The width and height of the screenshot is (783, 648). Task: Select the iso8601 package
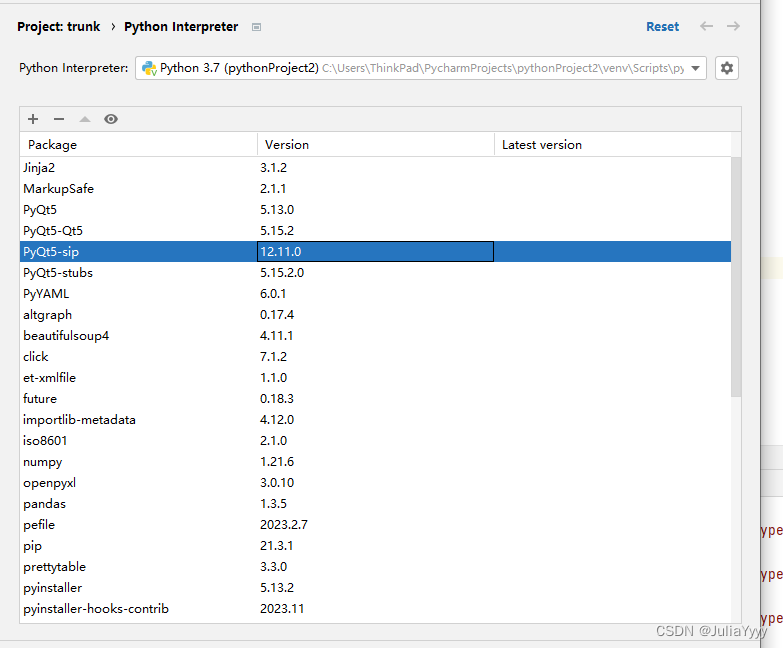click(376, 440)
